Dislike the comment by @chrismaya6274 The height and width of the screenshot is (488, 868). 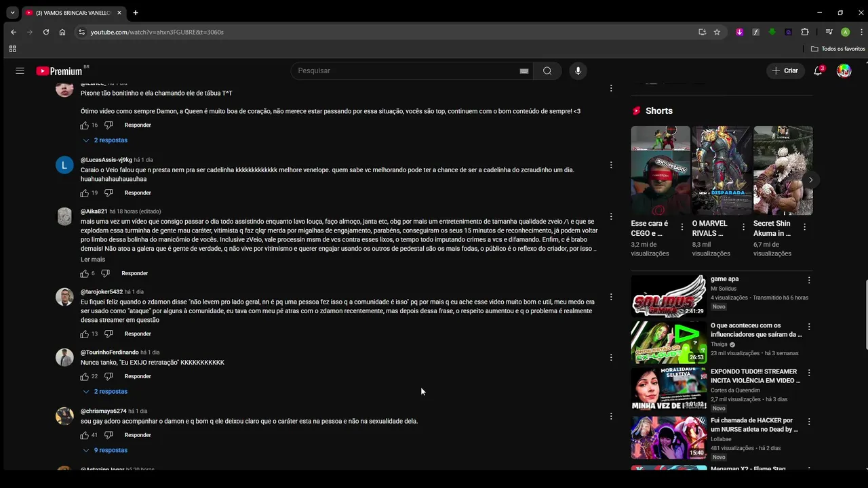coord(108,435)
